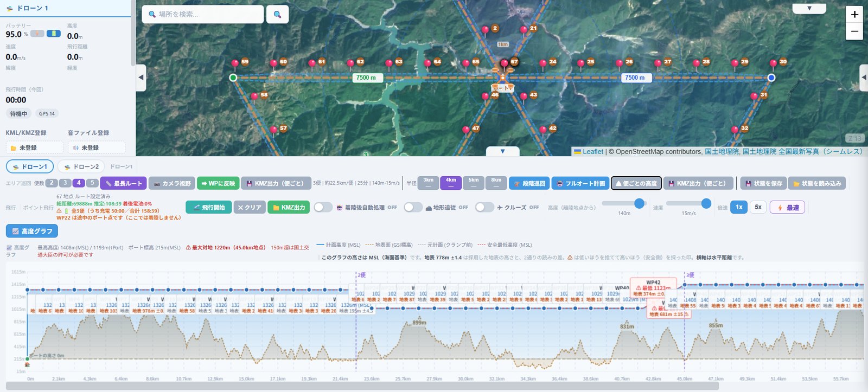Select 5x playback speed
Image resolution: width=868 pixels, height=392 pixels.
click(758, 207)
